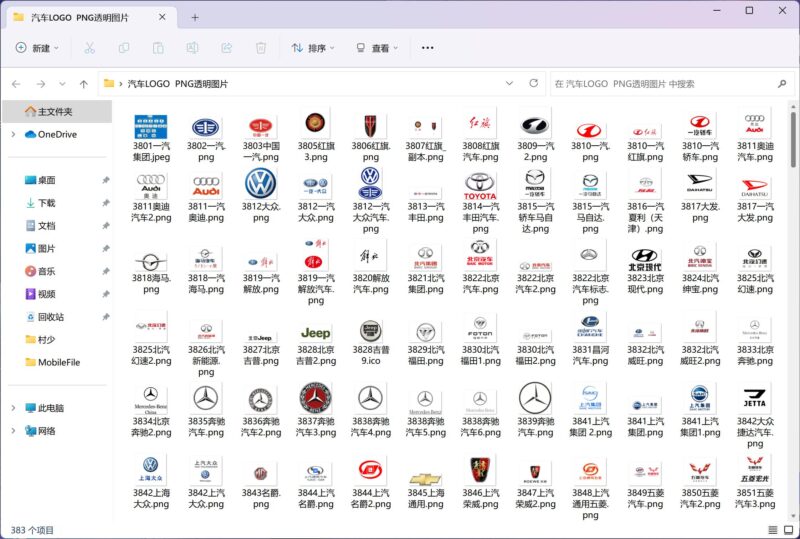This screenshot has width=800, height=539.
Task: Add a new tab with plus button
Action: 195,17
